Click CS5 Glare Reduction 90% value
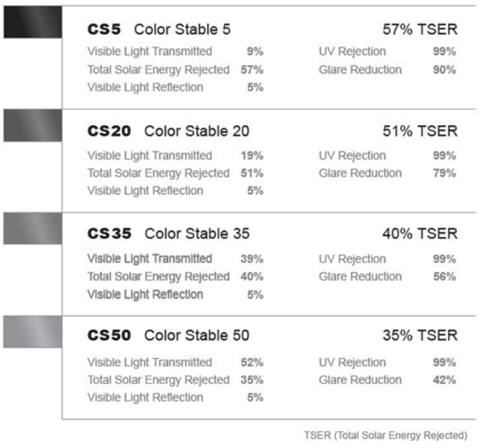This screenshot has width=480, height=448. coord(444,70)
